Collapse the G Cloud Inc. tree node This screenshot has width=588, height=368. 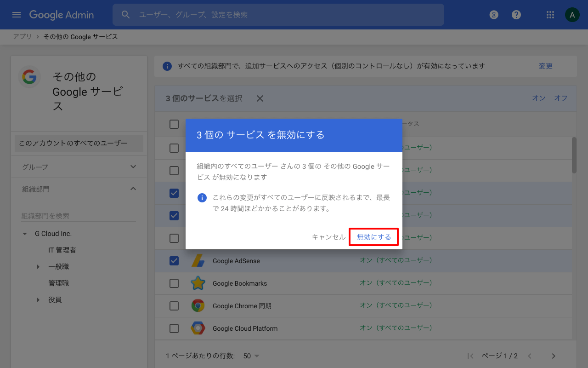click(25, 234)
